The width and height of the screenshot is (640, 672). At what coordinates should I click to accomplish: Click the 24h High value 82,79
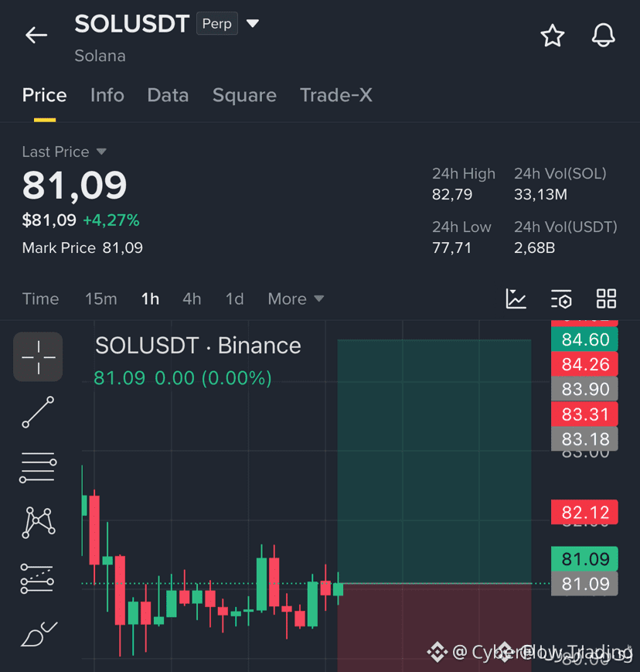[x=452, y=195]
